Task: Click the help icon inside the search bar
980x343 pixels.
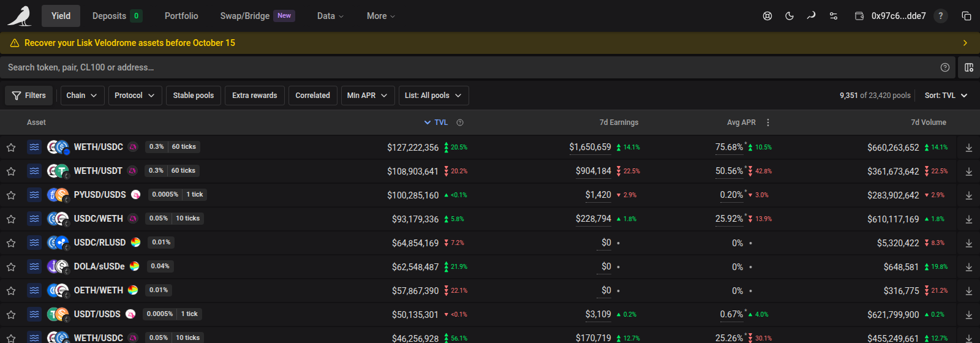Action: (x=945, y=67)
